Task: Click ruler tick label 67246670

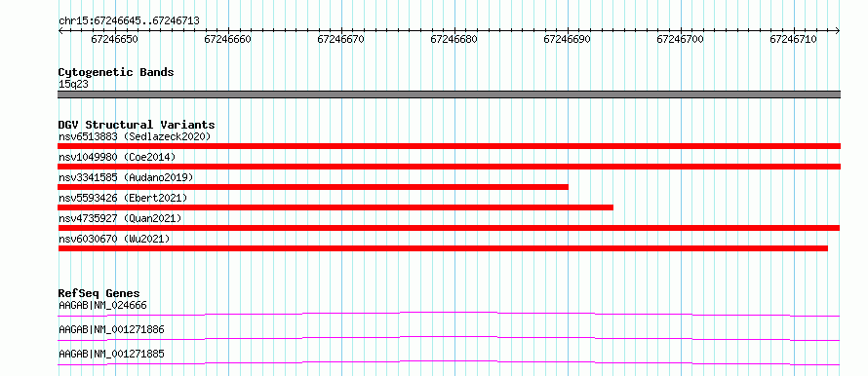Action: [341, 40]
